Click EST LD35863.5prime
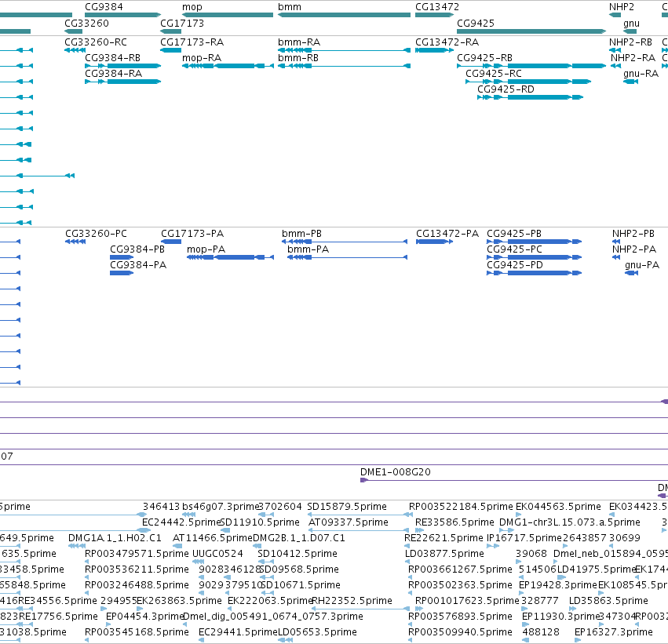 pyautogui.click(x=608, y=601)
